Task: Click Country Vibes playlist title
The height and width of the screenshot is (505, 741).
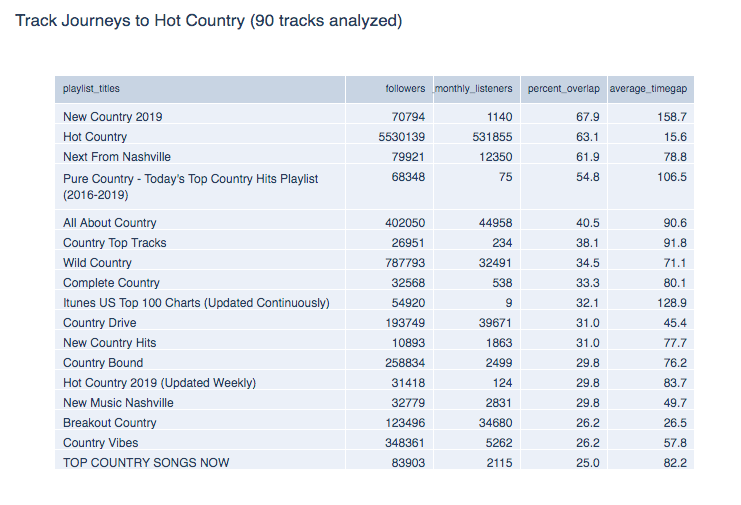Action: click(x=101, y=442)
